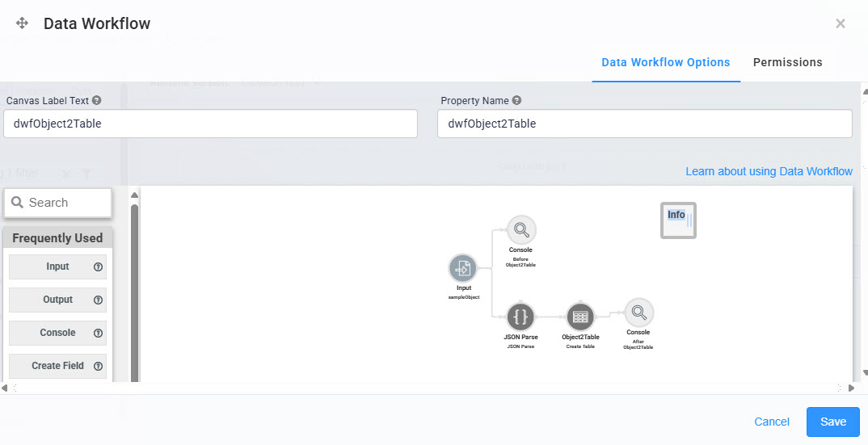Open help tooltip for Property Name
The width and height of the screenshot is (868, 445).
pos(516,101)
